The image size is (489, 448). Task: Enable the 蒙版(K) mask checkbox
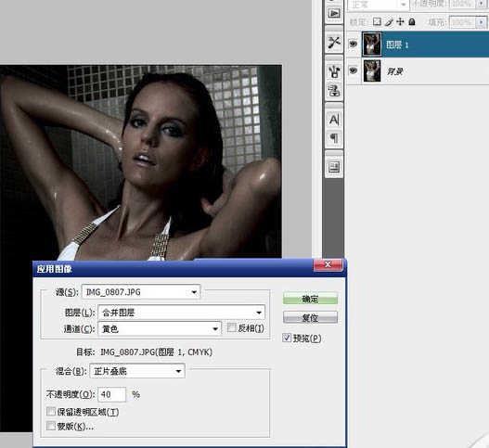point(51,426)
